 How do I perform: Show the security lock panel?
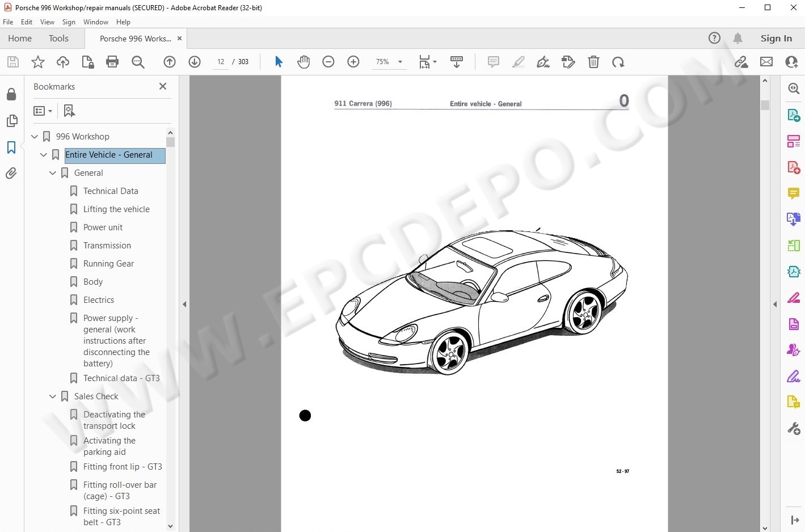11,94
